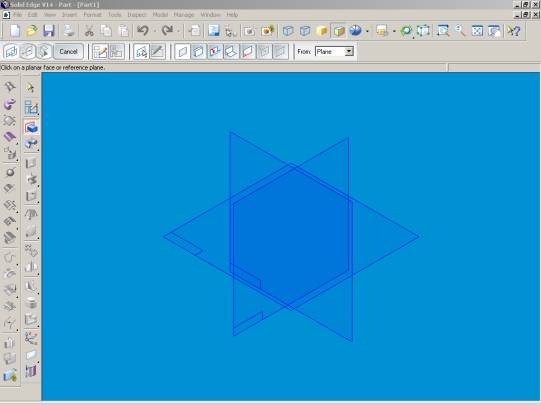Open the Help menu
Screen dimensions: 541x405
coord(232,15)
